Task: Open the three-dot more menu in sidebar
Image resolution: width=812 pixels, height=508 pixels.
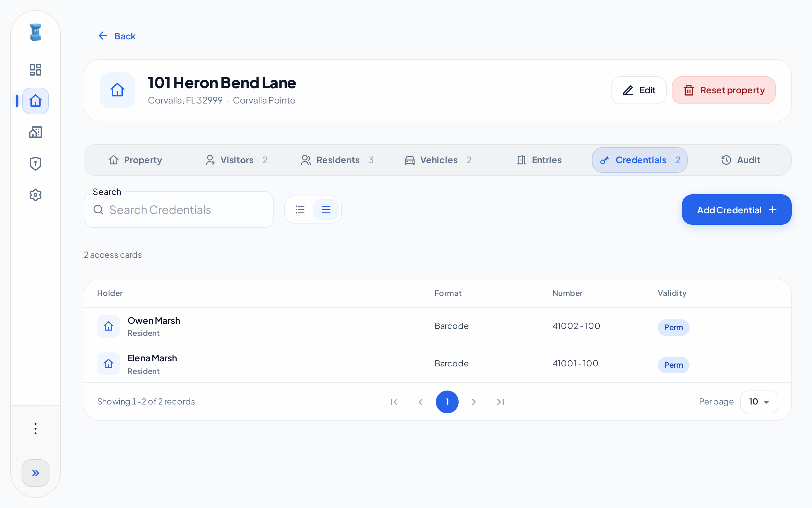Action: [x=35, y=429]
